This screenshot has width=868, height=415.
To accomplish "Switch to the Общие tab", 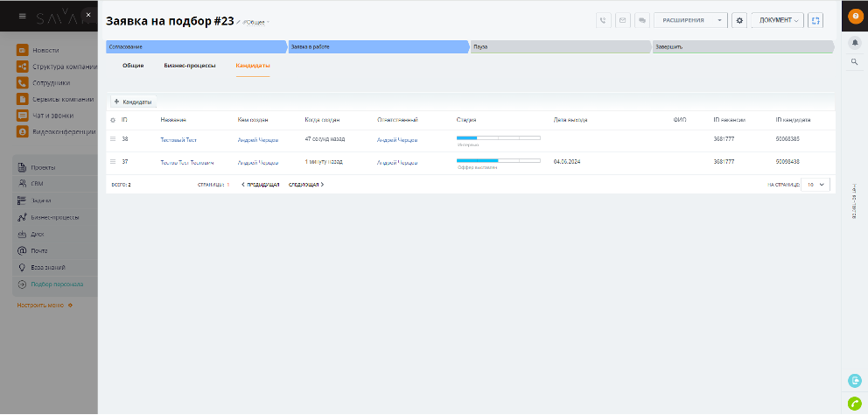I will point(133,66).
